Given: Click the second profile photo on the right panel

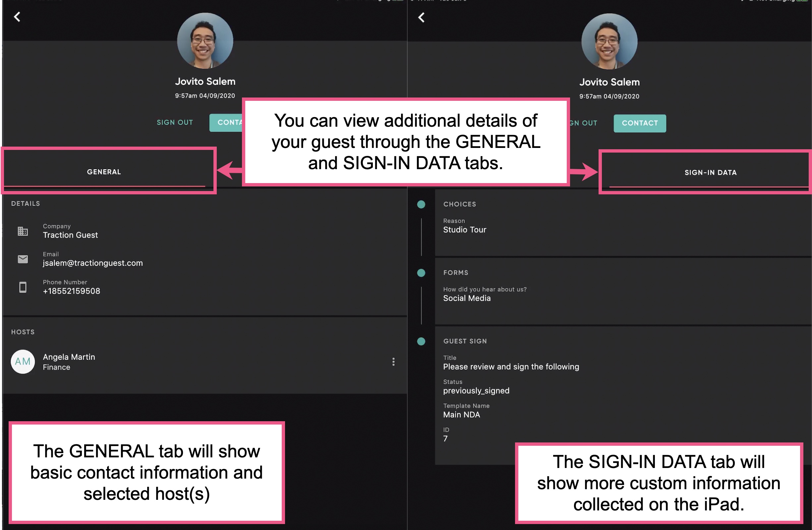Looking at the screenshot, I should coord(609,41).
